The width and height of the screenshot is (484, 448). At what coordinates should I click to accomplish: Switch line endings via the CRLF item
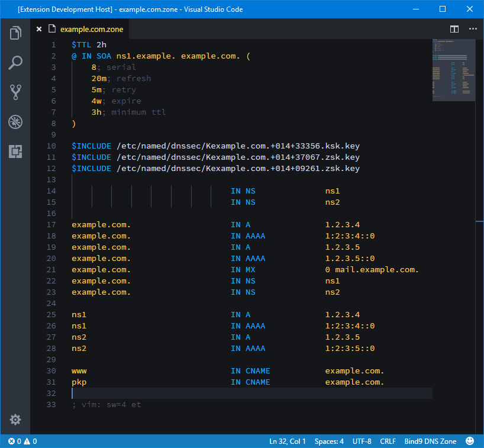click(x=388, y=441)
